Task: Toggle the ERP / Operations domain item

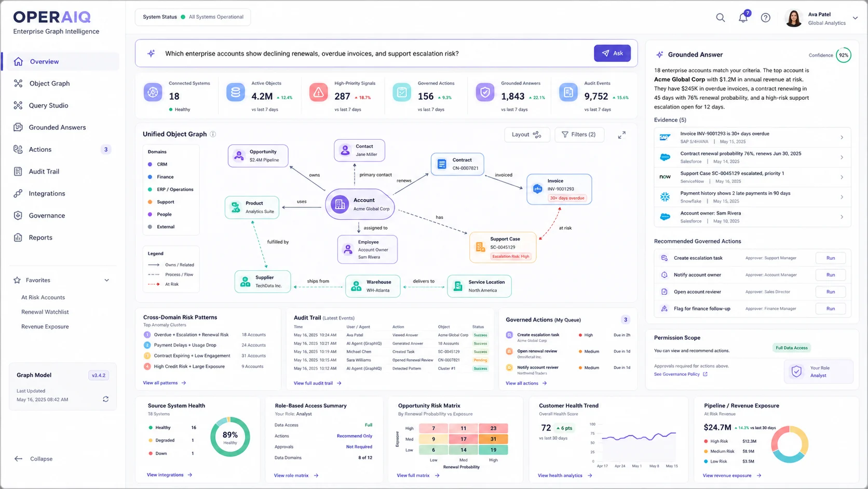Action: pyautogui.click(x=171, y=189)
